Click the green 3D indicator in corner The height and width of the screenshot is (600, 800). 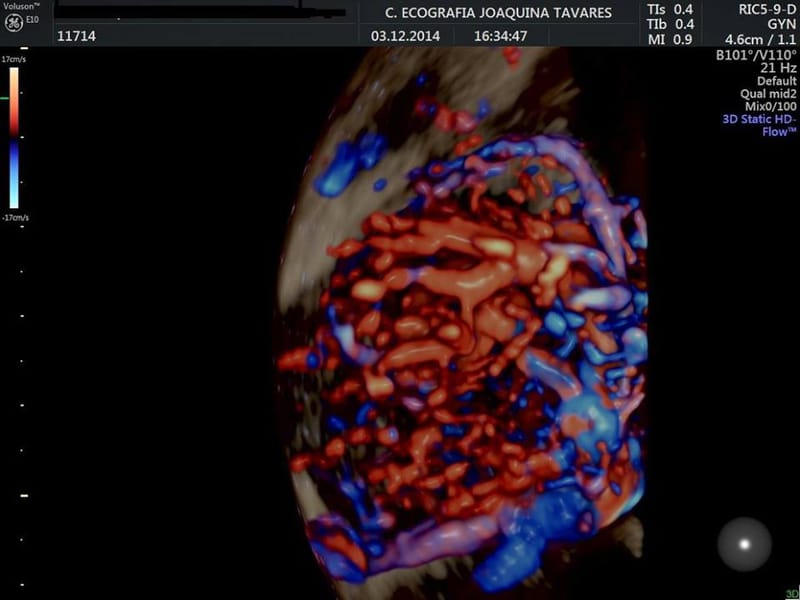[x=791, y=593]
